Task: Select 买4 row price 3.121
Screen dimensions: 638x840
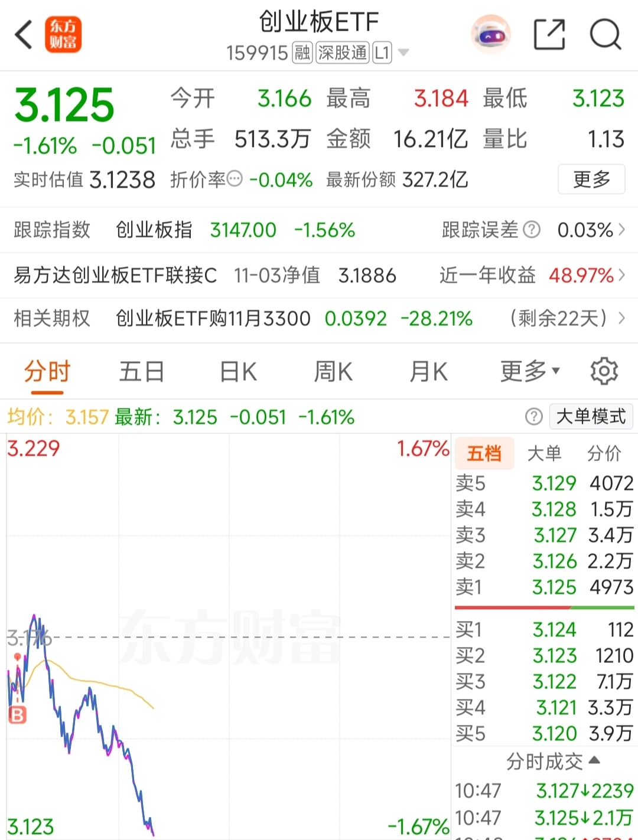Action: 544,708
